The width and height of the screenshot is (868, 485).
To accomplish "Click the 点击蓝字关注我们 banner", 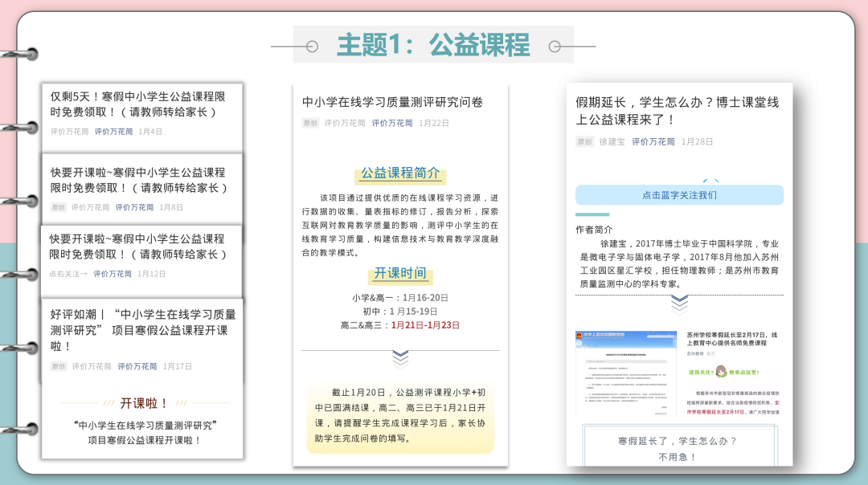I will click(x=679, y=194).
